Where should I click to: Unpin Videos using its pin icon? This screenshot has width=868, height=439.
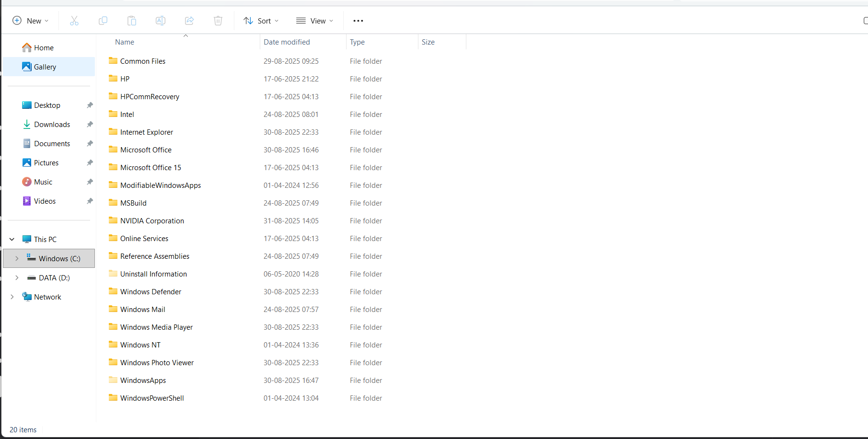pyautogui.click(x=90, y=201)
